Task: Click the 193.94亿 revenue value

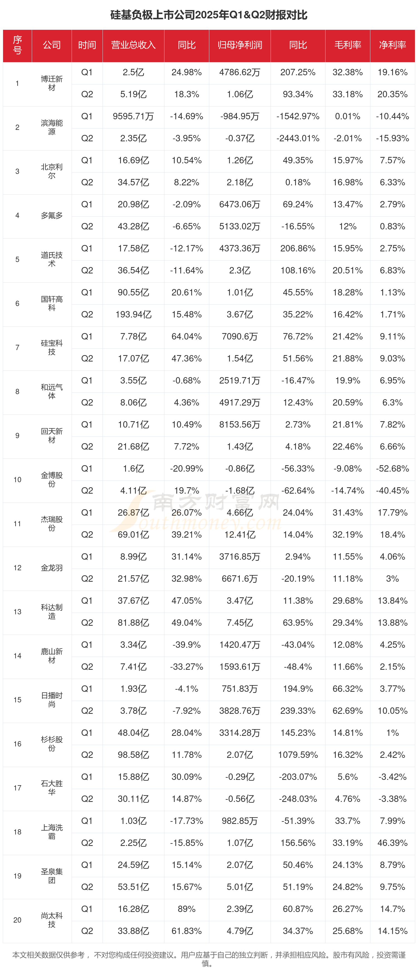Action: pyautogui.click(x=133, y=315)
